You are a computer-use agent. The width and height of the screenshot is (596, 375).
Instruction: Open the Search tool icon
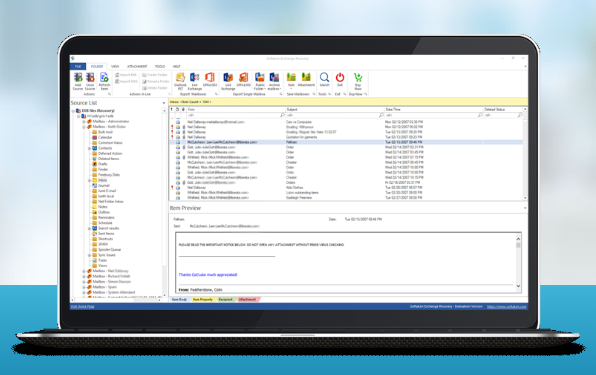pyautogui.click(x=324, y=79)
